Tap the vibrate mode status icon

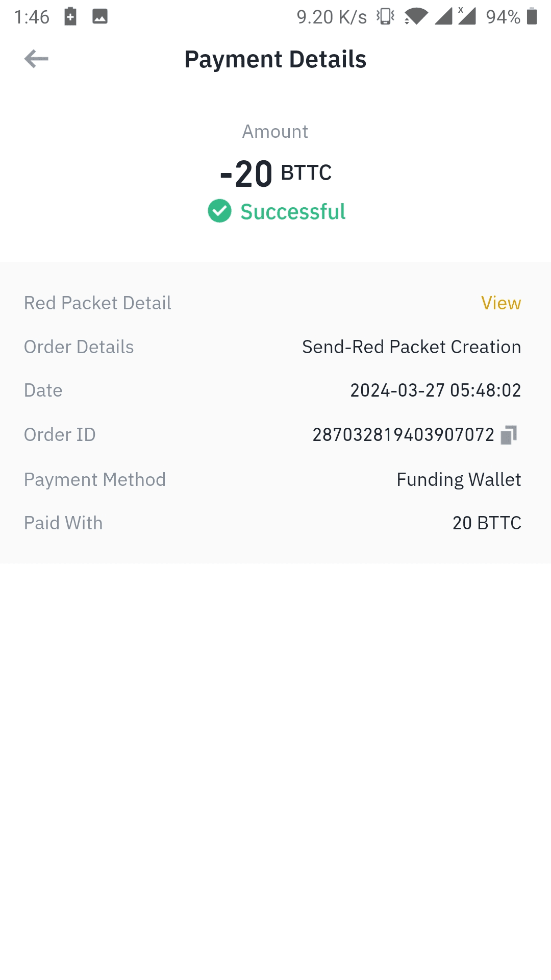coord(386,17)
